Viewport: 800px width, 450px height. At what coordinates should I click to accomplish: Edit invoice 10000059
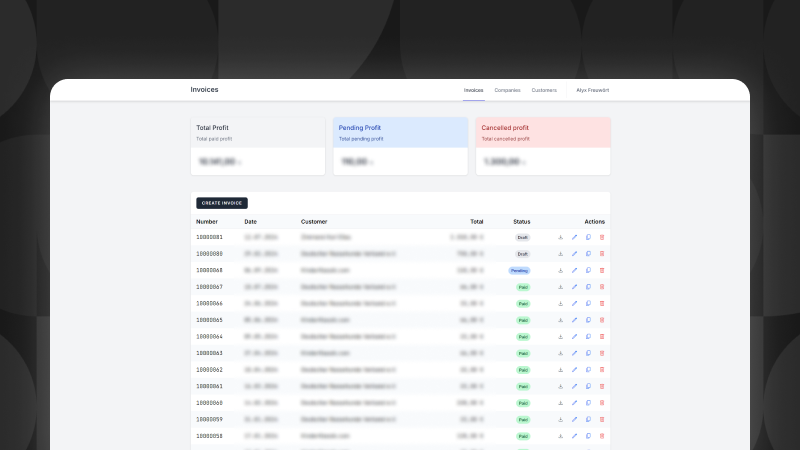tap(574, 419)
